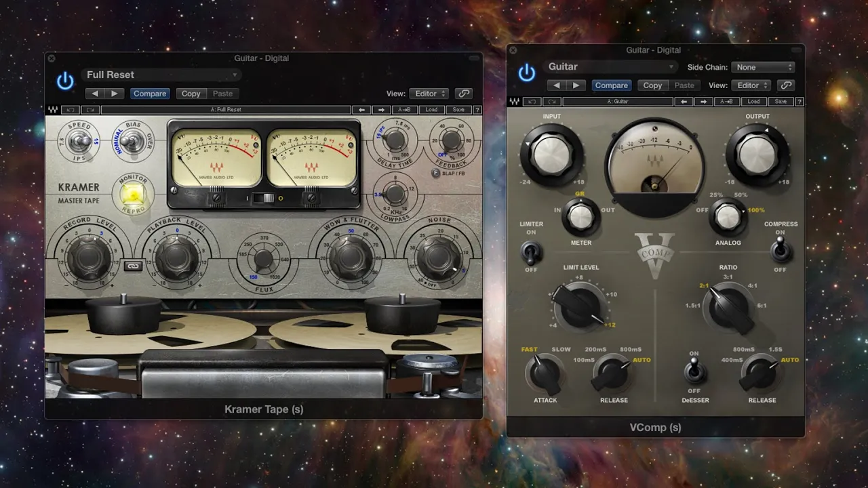Viewport: 868px width, 488px height.
Task: Open Side Chain None dropdown
Action: [x=763, y=67]
